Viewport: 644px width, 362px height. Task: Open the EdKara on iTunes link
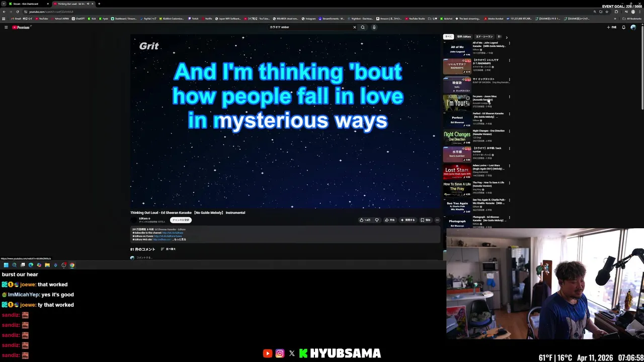(168, 236)
